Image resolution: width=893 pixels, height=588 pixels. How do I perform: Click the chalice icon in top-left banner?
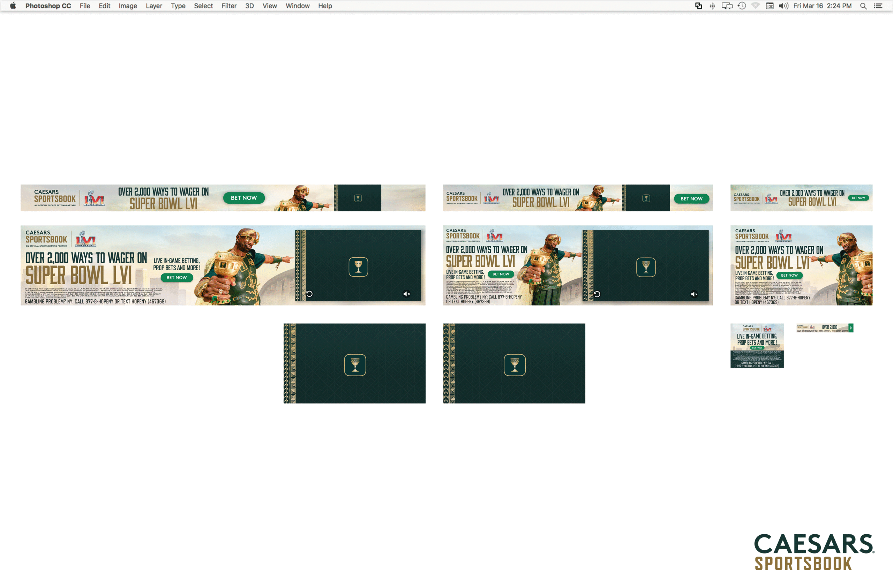[358, 198]
